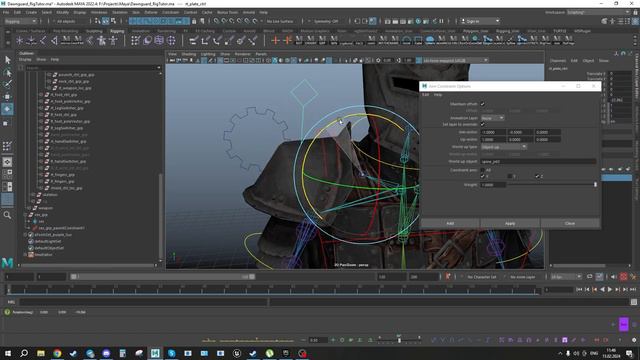Activate the highlighted Rotate tool

pos(7,109)
